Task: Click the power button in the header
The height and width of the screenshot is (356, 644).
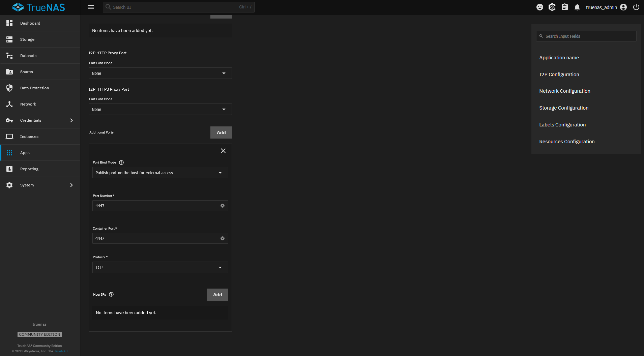Action: [x=636, y=7]
